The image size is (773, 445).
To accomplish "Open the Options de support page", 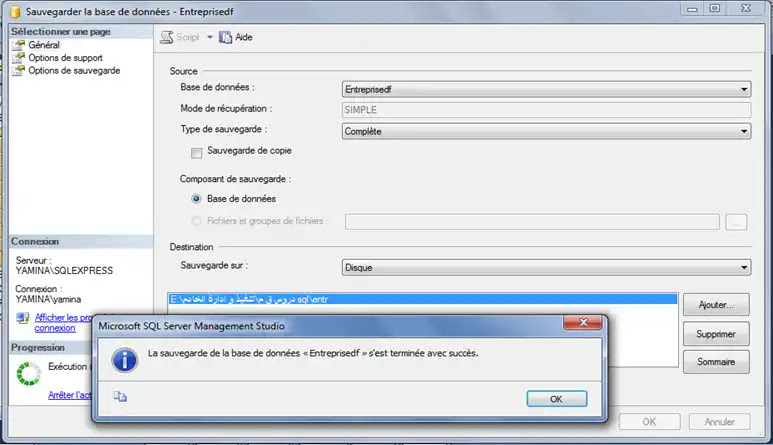I will [x=65, y=58].
